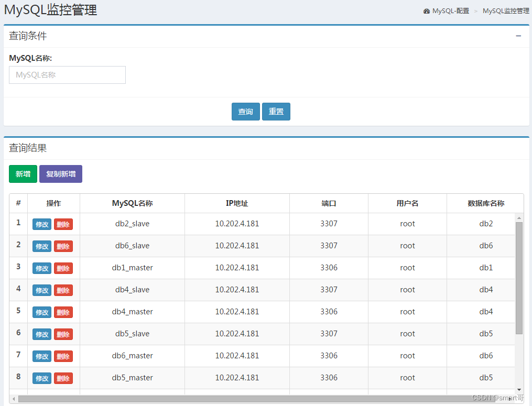Click port 3307 in db5_slave row
The width and height of the screenshot is (532, 406).
pyautogui.click(x=329, y=334)
